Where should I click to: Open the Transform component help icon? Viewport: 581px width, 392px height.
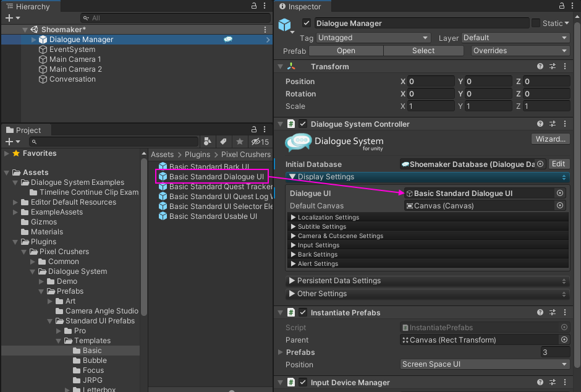540,66
